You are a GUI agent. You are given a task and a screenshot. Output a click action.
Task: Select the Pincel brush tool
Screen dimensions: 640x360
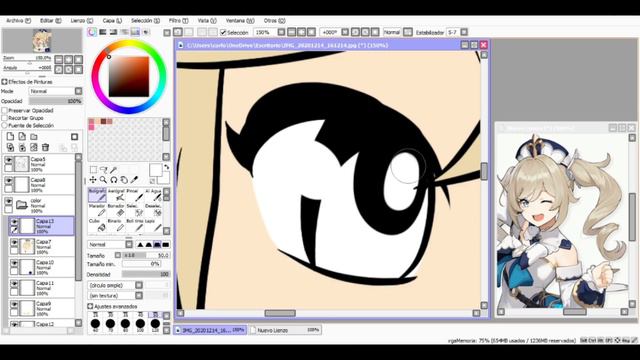pyautogui.click(x=134, y=195)
